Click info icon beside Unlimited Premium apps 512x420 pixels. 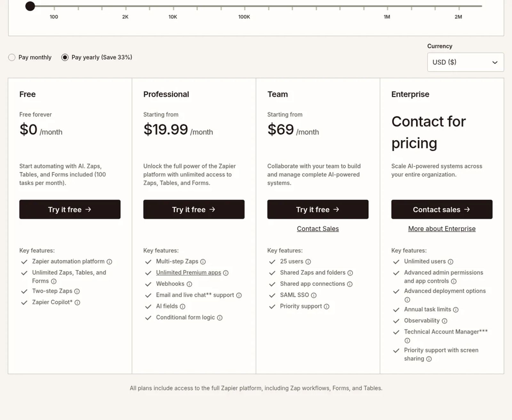point(226,273)
